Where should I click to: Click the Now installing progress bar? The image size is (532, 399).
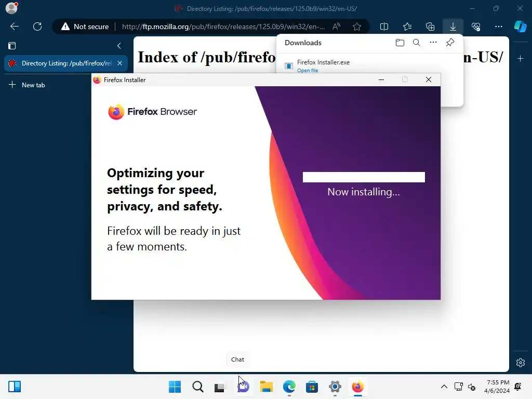click(x=364, y=177)
